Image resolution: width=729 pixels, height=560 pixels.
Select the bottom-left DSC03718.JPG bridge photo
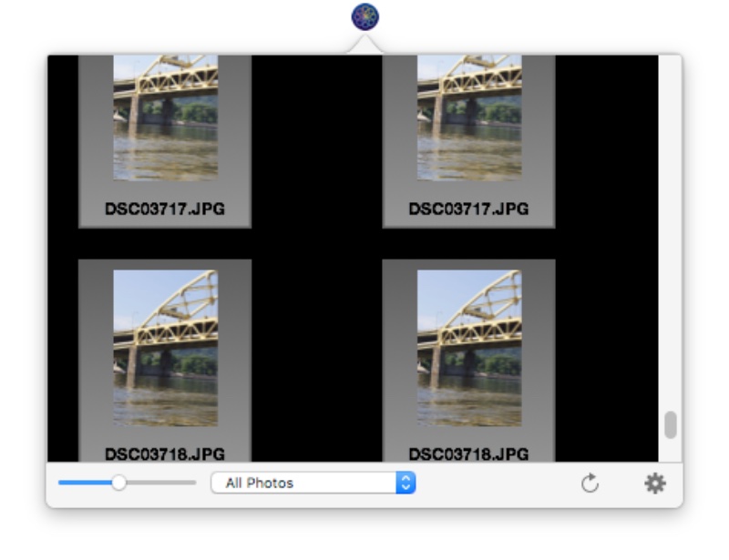165,348
